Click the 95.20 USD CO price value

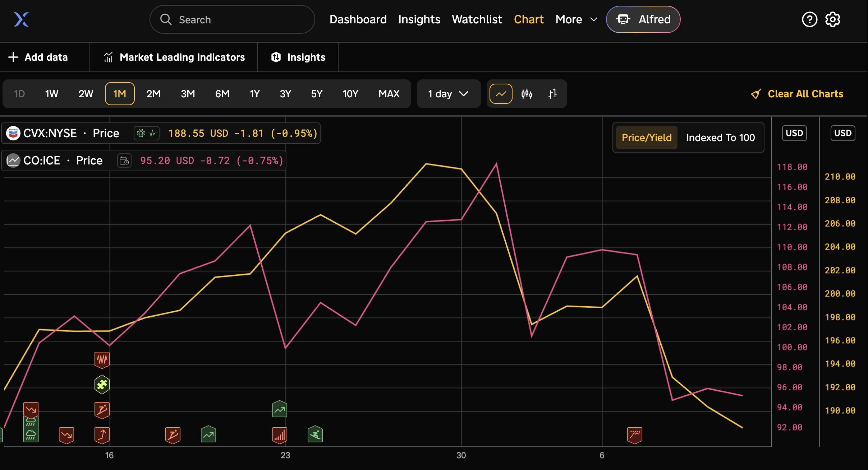click(167, 160)
